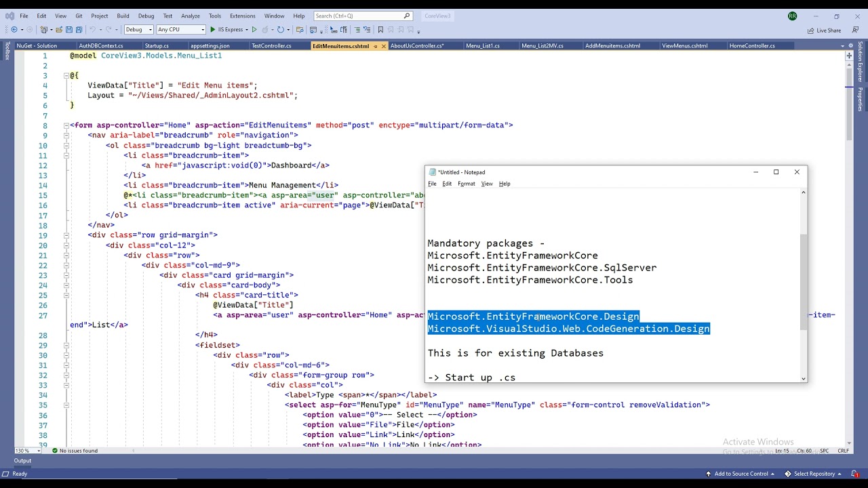The height and width of the screenshot is (488, 868).
Task: Click the Notepad scroll down arrow
Action: click(804, 379)
